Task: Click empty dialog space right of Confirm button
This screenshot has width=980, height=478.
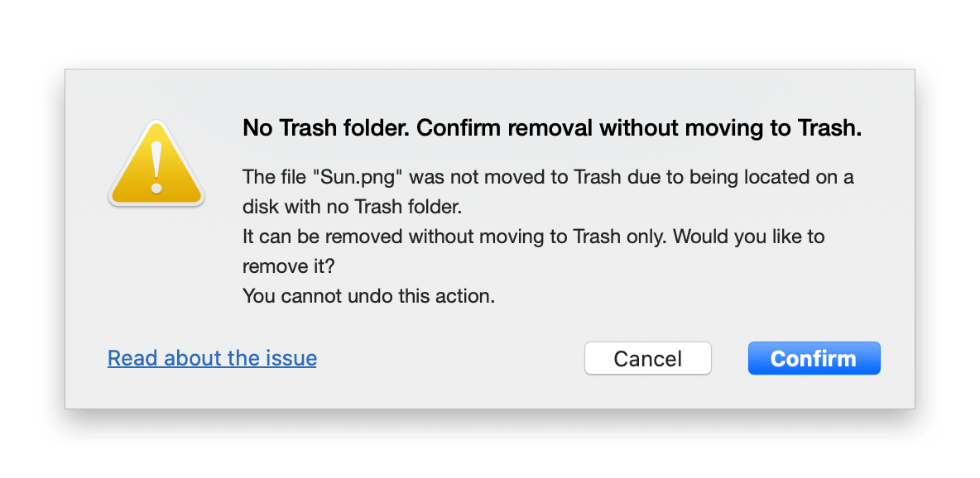Action: point(897,358)
